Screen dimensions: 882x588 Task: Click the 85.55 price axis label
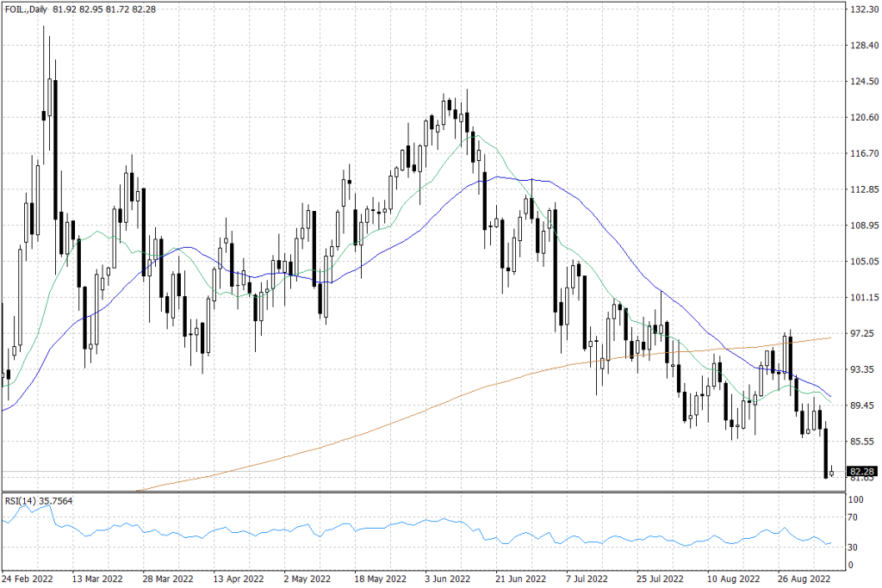[x=863, y=441]
